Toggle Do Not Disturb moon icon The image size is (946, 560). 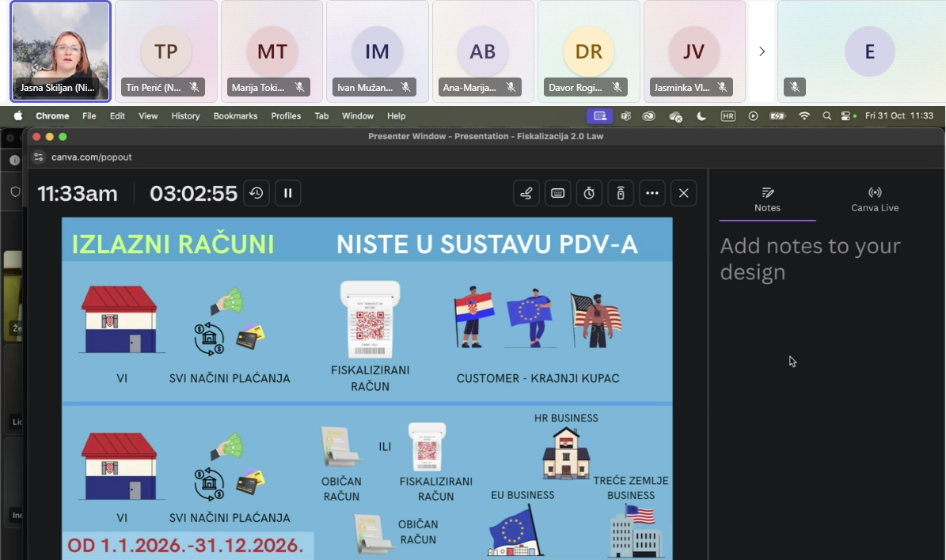click(x=701, y=116)
